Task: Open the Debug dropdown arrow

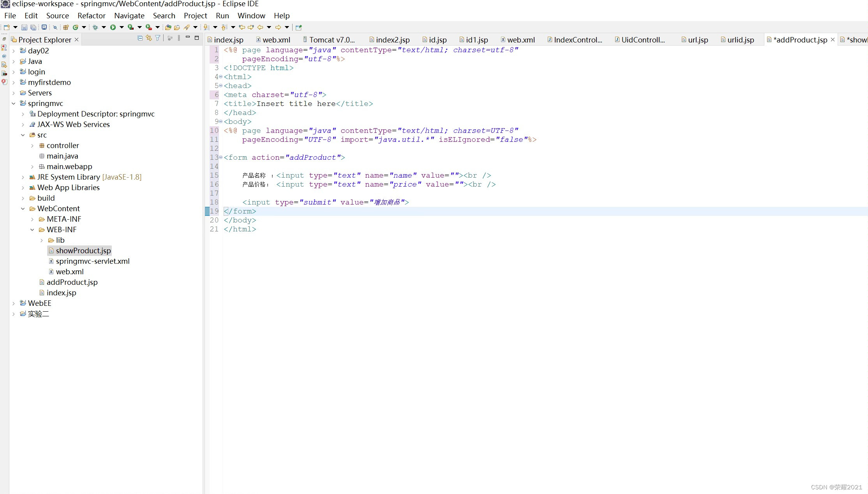Action: pyautogui.click(x=104, y=27)
